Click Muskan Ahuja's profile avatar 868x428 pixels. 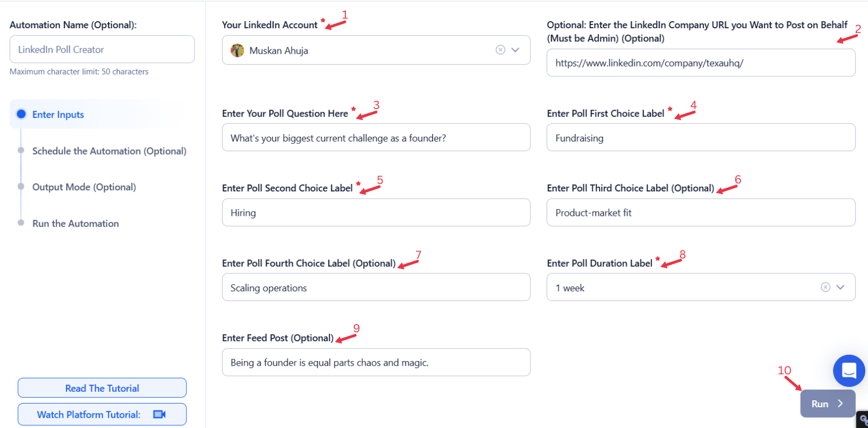click(237, 51)
